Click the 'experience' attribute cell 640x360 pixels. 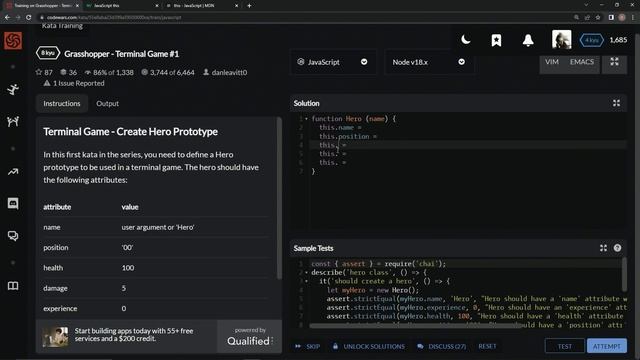[60, 309]
